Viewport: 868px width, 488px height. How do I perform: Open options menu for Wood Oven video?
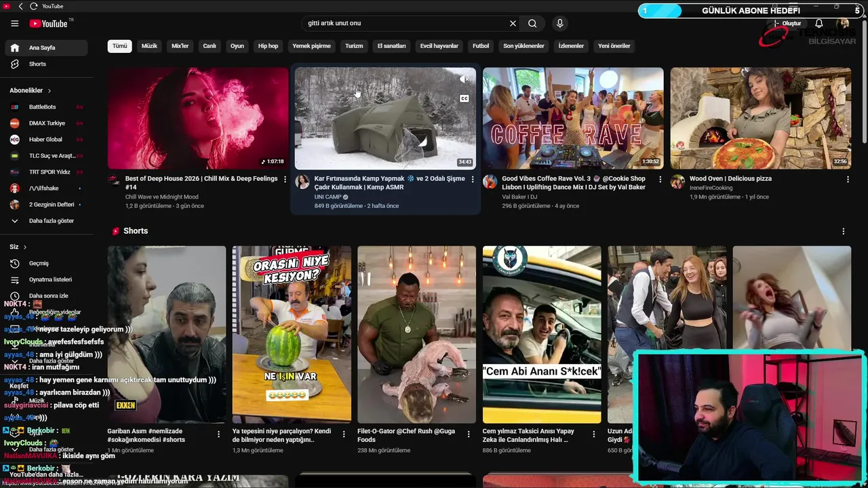[848, 180]
